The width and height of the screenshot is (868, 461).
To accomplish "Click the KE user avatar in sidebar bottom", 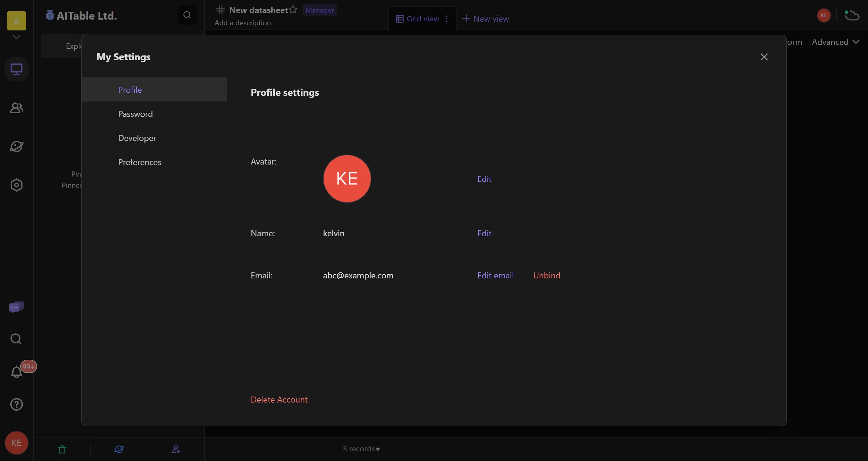I will pos(17,443).
